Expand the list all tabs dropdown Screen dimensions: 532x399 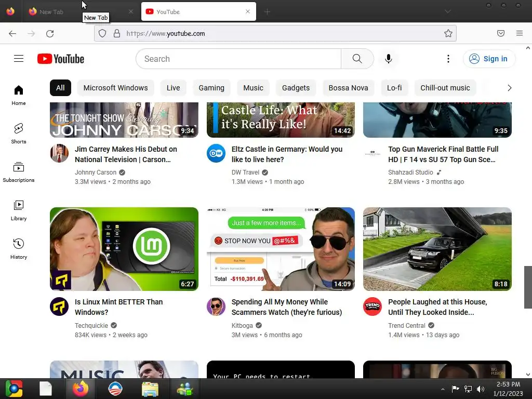(448, 11)
